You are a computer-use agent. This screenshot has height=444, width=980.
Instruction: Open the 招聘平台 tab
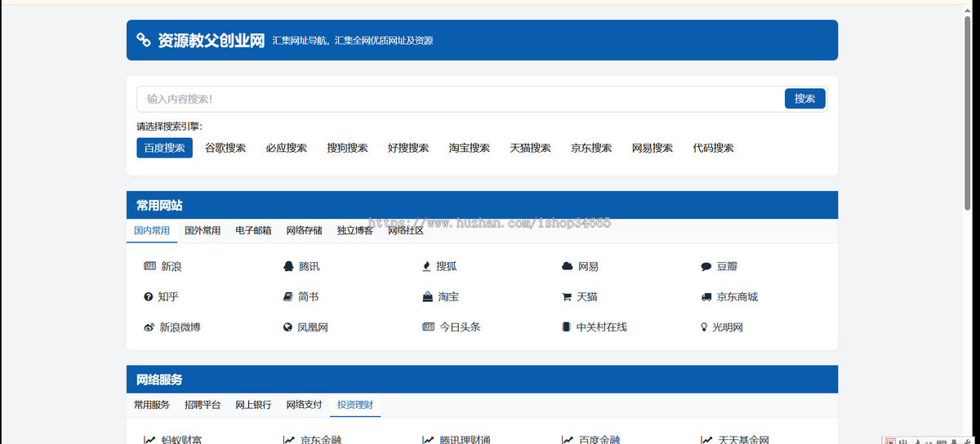point(203,405)
